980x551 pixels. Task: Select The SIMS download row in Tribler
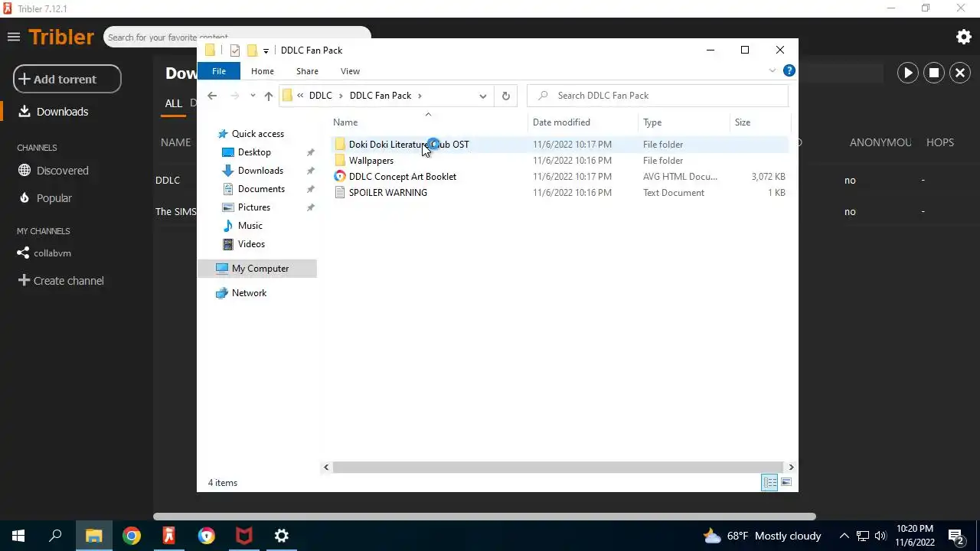175,212
